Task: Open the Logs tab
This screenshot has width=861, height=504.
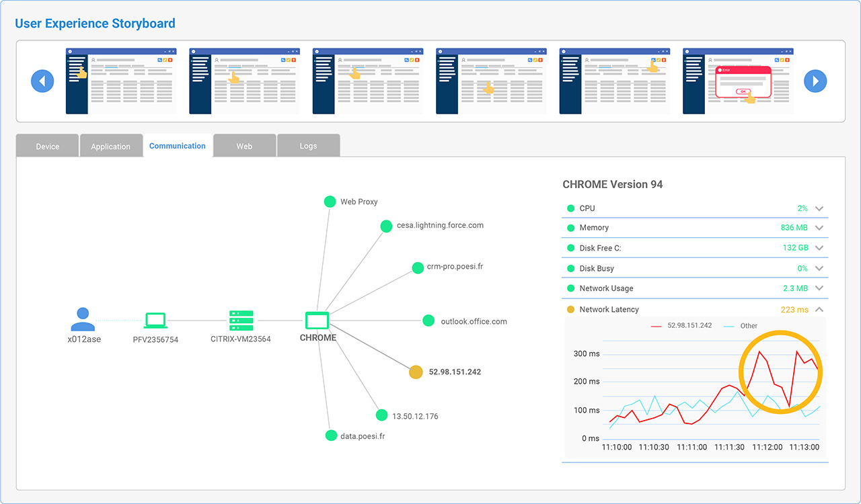Action: 308,146
